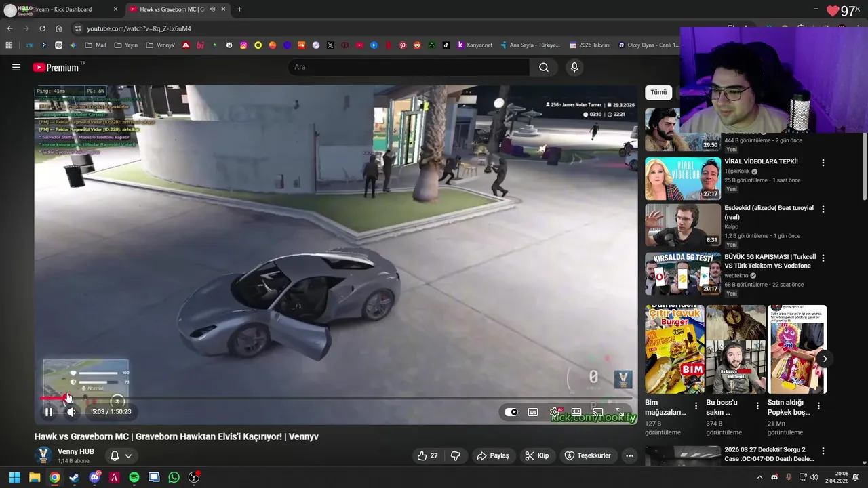Open options for Satın aldığı Popkek short
Viewport: 868px width, 488px height.
coord(818,406)
